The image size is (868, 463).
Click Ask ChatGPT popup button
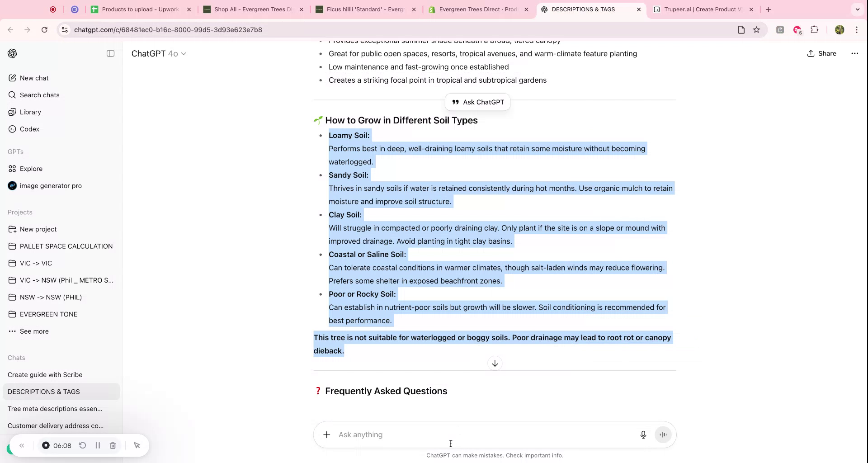tap(478, 102)
